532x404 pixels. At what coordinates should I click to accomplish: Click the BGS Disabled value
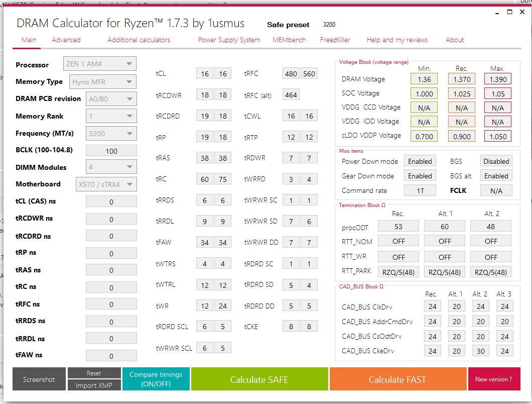[x=496, y=161]
